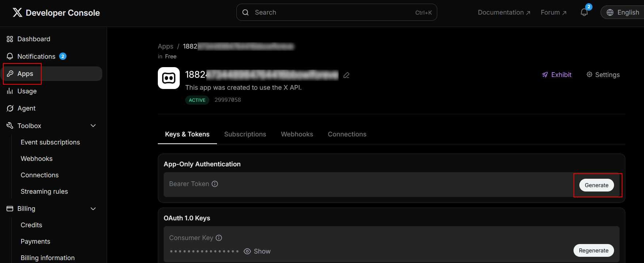Switch to the Subscriptions tab
The image size is (644, 263).
pos(245,134)
